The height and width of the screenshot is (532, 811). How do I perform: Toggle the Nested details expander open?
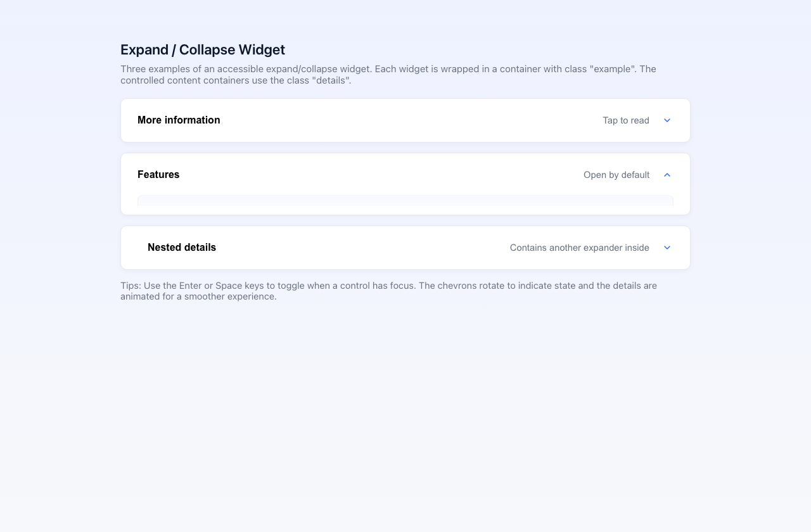pos(405,248)
